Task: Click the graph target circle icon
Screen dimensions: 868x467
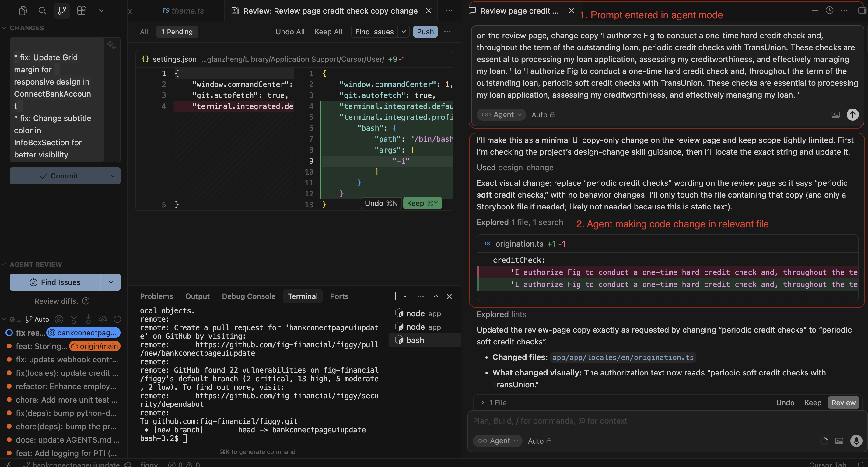Action: pyautogui.click(x=59, y=319)
